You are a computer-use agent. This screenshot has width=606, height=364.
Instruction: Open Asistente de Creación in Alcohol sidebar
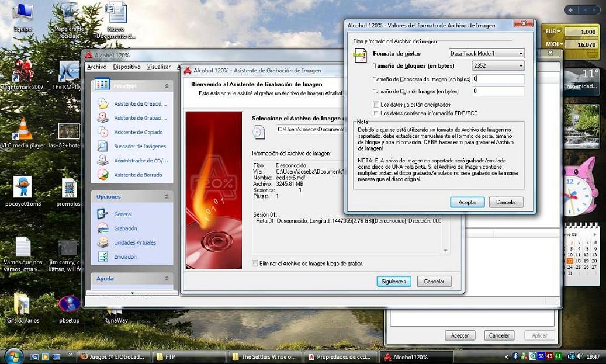point(140,103)
